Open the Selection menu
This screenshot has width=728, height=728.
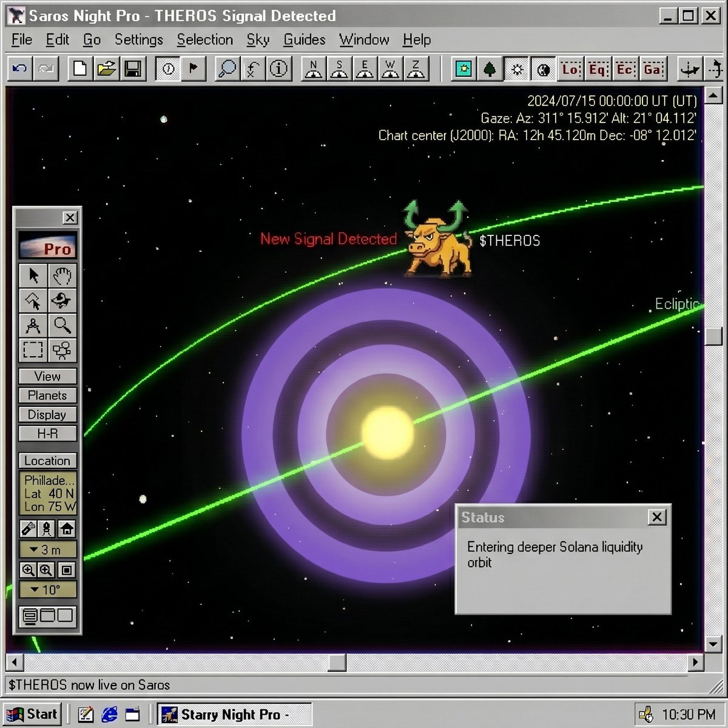pos(205,39)
